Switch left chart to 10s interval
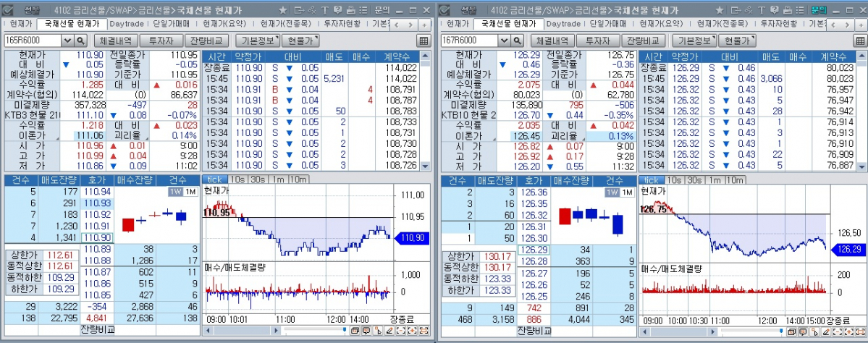Screen dimensions: 868x343 [237, 179]
